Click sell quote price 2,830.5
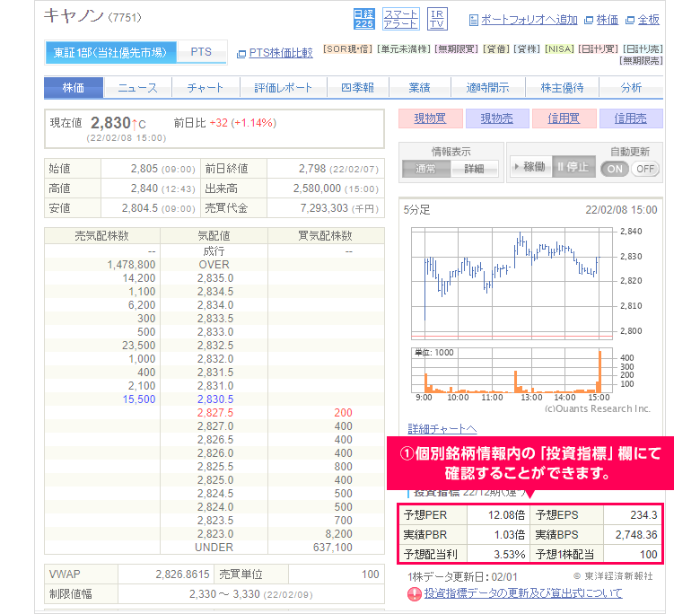Image resolution: width=700 pixels, height=614 pixels. tap(215, 399)
